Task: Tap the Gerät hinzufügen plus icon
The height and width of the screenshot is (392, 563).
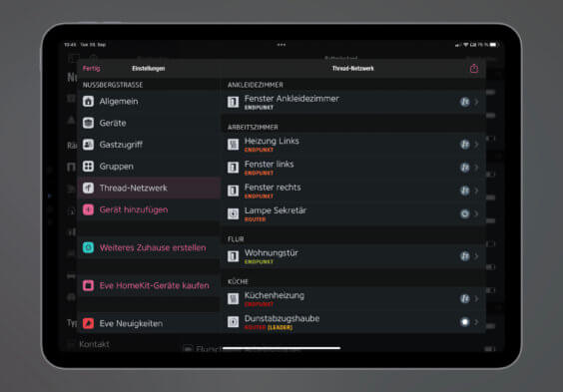Action: [88, 209]
